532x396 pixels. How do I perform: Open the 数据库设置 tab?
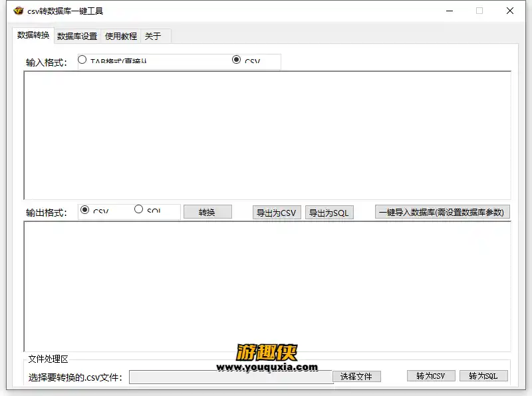(77, 37)
